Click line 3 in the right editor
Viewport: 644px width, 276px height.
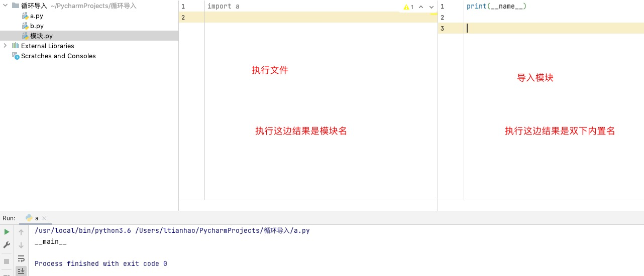554,28
